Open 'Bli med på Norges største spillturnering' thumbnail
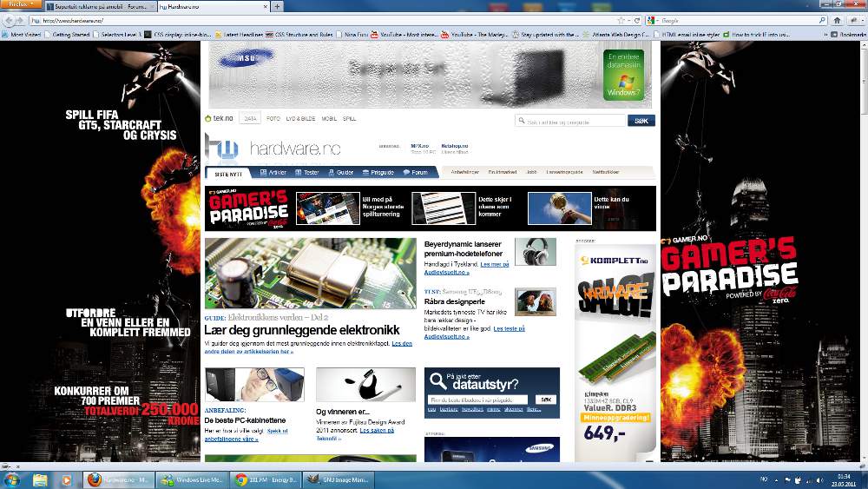 pos(328,208)
